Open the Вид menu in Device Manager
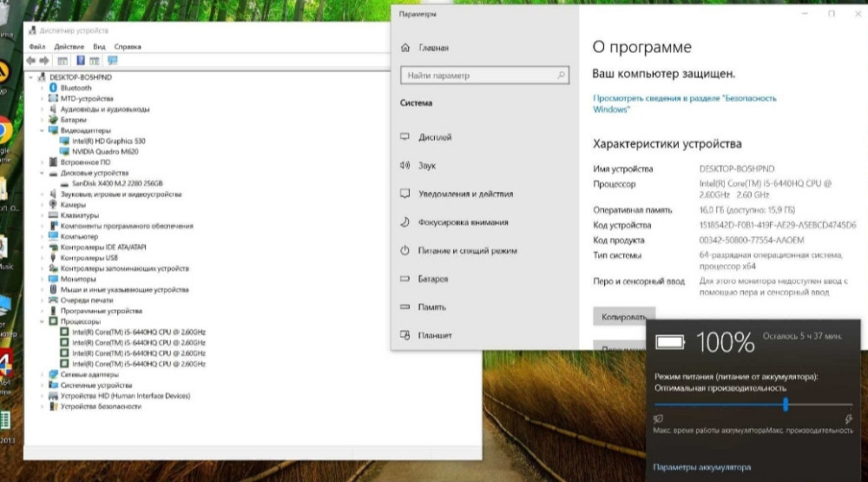 [x=99, y=46]
